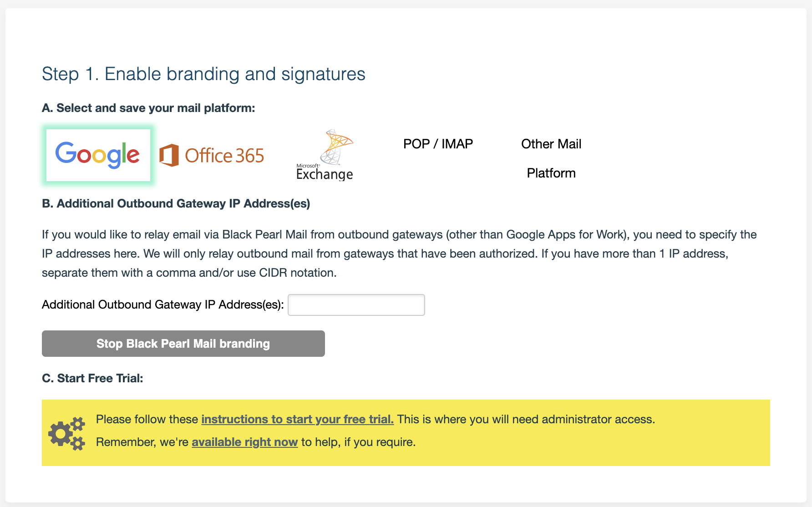Viewport: 812px width, 507px height.
Task: Click the Step 1. Enable branding and signatures heading
Action: (x=203, y=74)
